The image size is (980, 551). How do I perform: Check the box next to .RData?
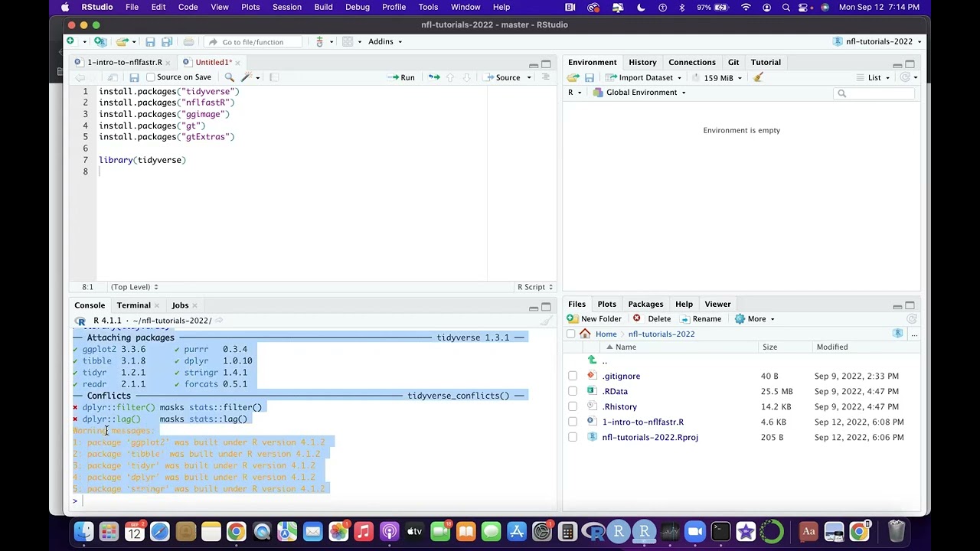573,391
